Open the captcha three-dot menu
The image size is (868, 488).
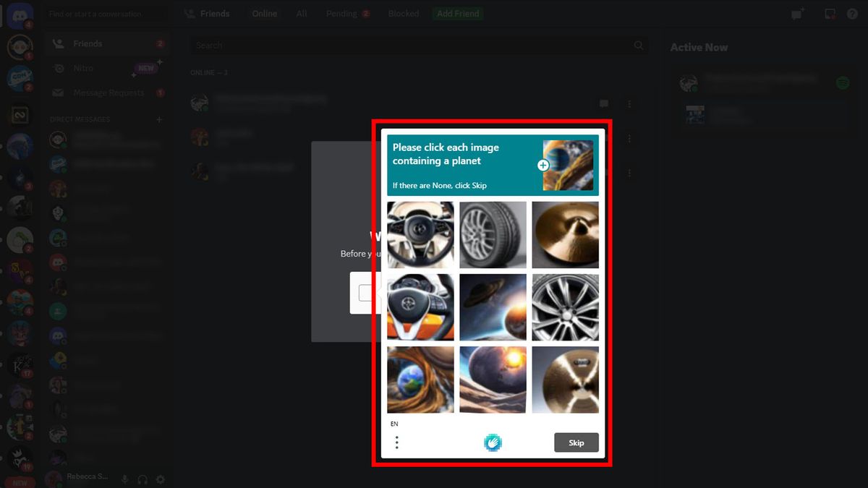396,442
